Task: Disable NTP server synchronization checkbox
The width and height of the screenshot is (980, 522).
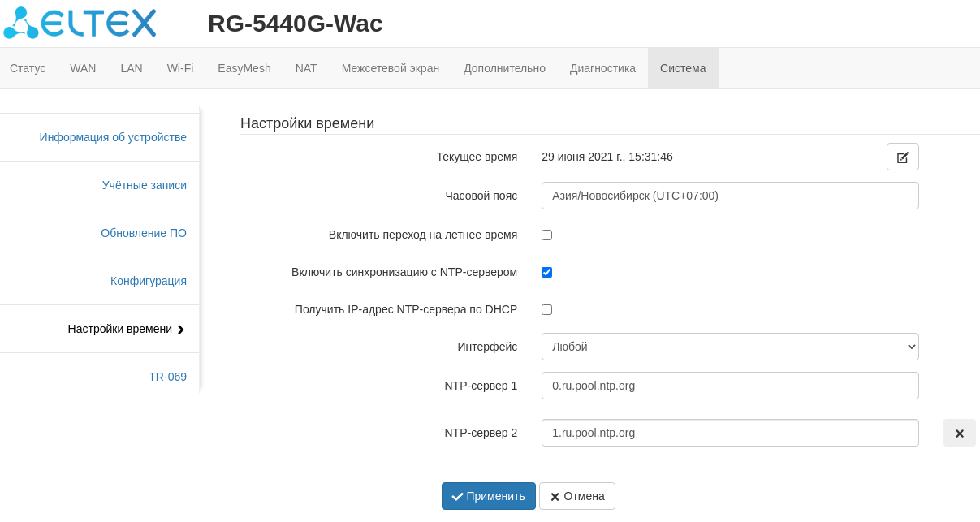Action: click(546, 272)
